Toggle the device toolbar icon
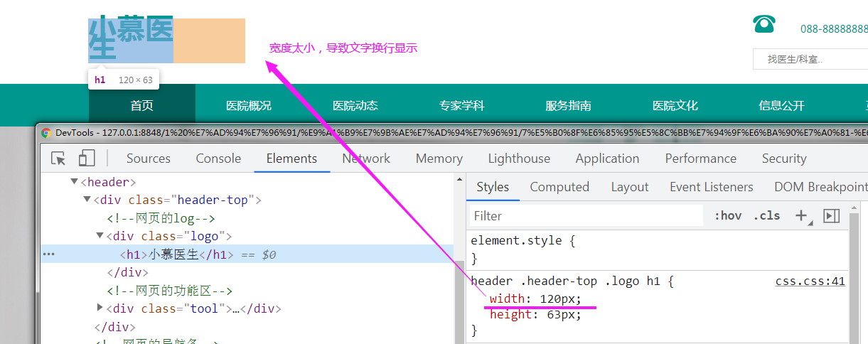The height and width of the screenshot is (344, 868). pyautogui.click(x=87, y=158)
